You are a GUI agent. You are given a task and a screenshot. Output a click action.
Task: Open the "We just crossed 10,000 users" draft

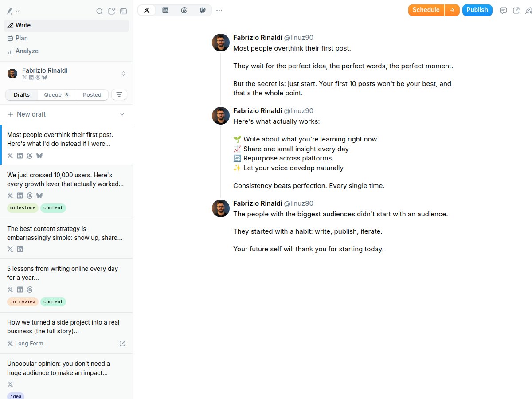coord(66,192)
